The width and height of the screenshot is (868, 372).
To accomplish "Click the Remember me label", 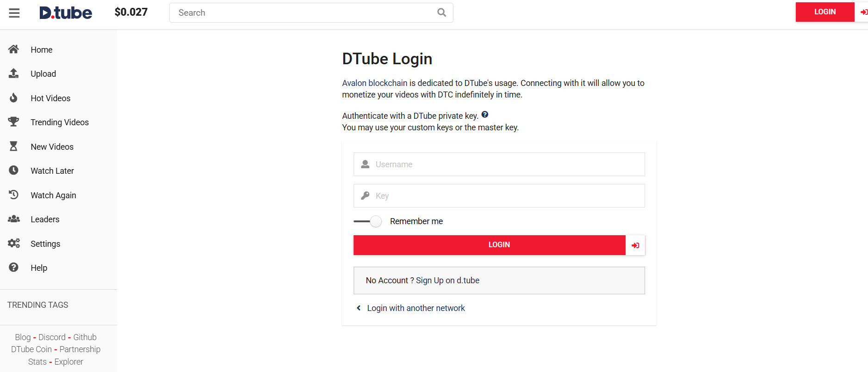I will tap(416, 221).
